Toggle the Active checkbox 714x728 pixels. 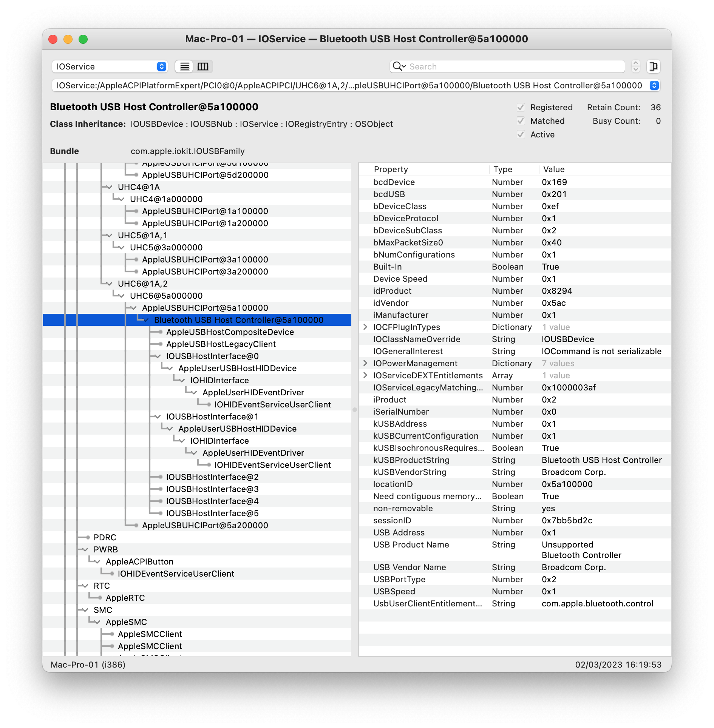tap(521, 135)
